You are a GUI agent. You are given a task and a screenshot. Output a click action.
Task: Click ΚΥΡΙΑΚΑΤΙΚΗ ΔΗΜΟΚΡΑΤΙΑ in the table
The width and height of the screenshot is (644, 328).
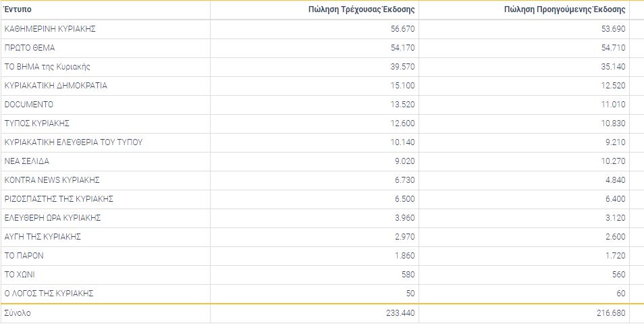[x=55, y=86]
